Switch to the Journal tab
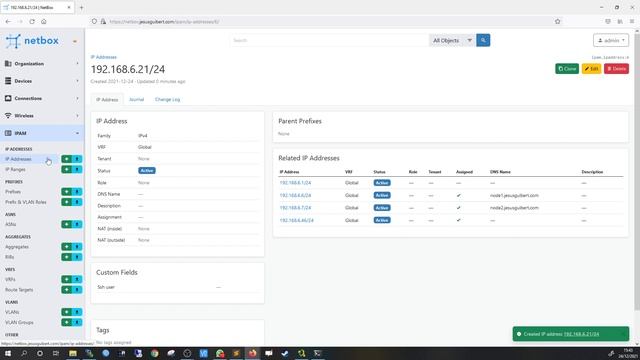Image resolution: width=640 pixels, height=360 pixels. [x=136, y=100]
